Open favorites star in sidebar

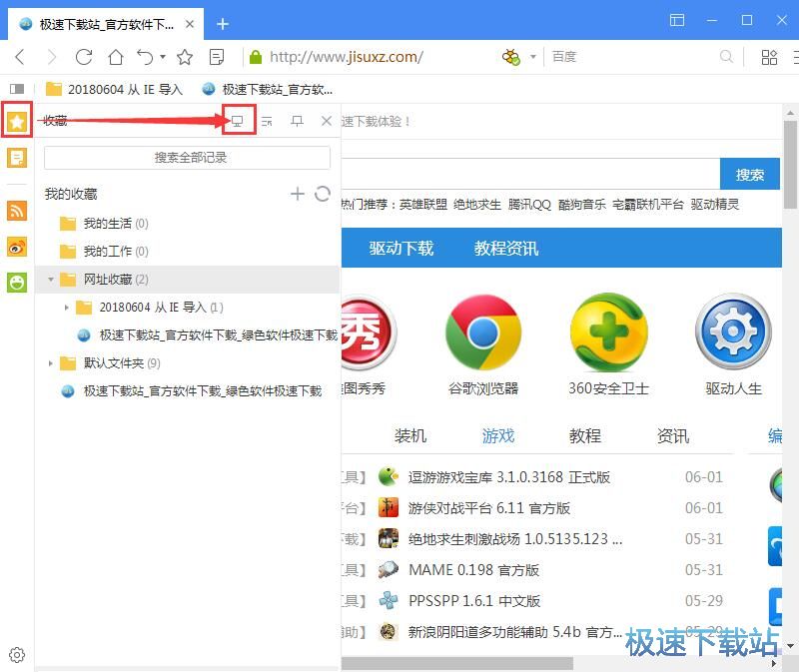(x=17, y=121)
